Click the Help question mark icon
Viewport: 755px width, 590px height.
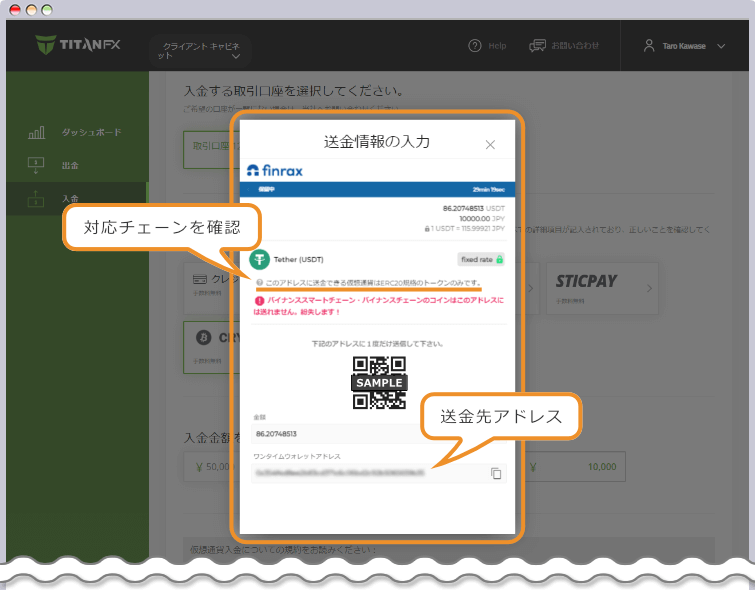[x=475, y=46]
